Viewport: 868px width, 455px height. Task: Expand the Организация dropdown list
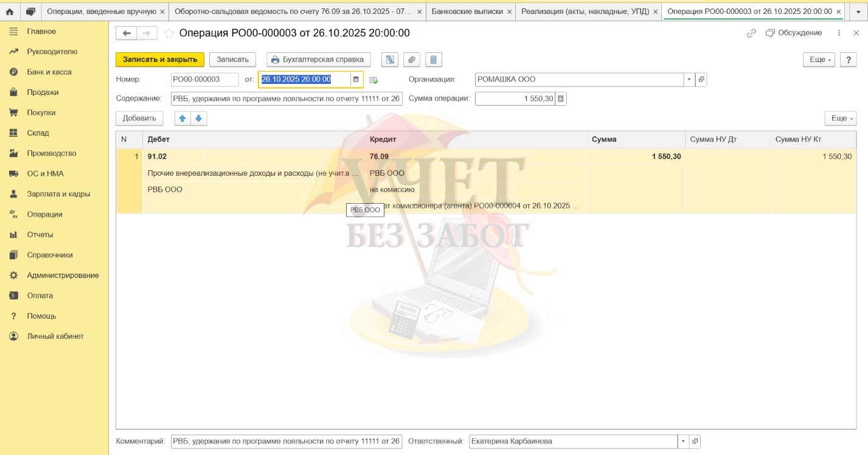coord(689,80)
